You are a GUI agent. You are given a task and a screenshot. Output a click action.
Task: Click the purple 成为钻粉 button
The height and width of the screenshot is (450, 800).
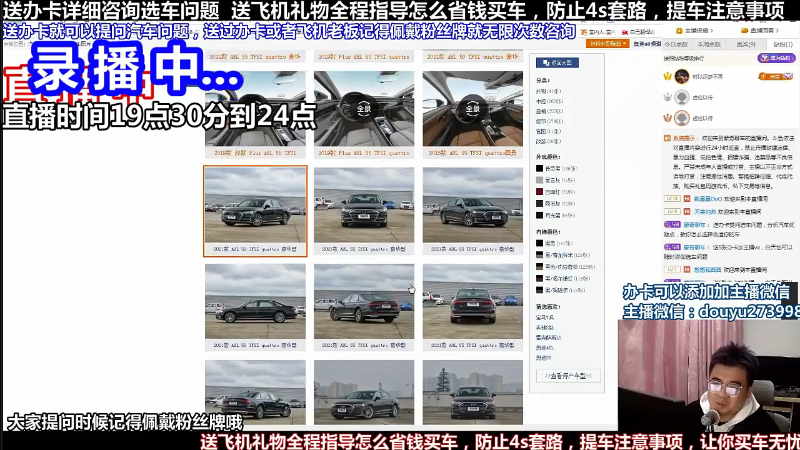pyautogui.click(x=776, y=58)
